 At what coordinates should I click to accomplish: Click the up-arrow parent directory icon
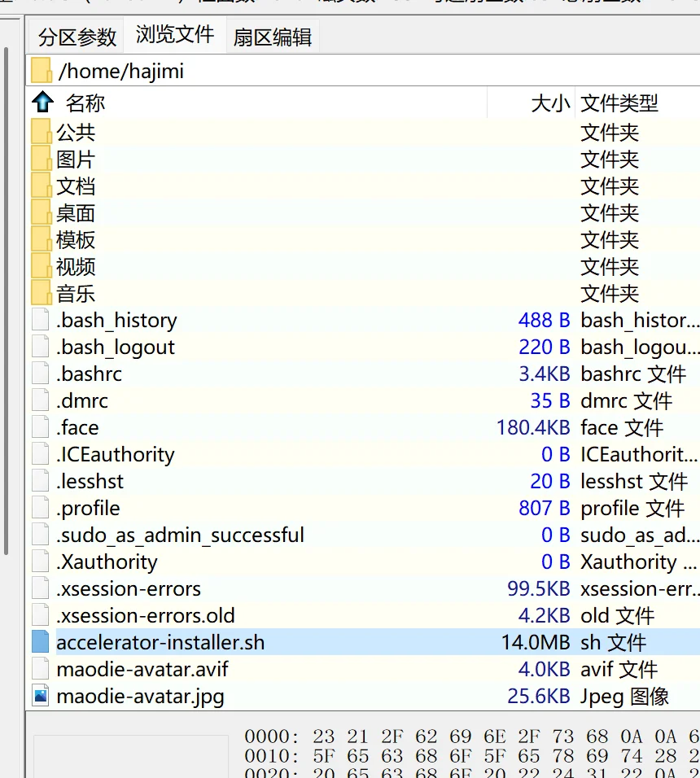(x=42, y=103)
